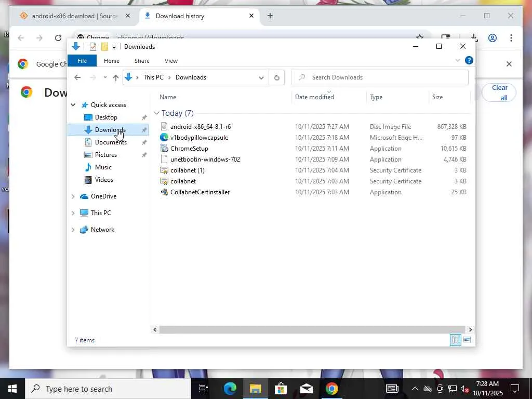Image resolution: width=532 pixels, height=399 pixels.
Task: Select Videos in navigation pane
Action: [104, 180]
